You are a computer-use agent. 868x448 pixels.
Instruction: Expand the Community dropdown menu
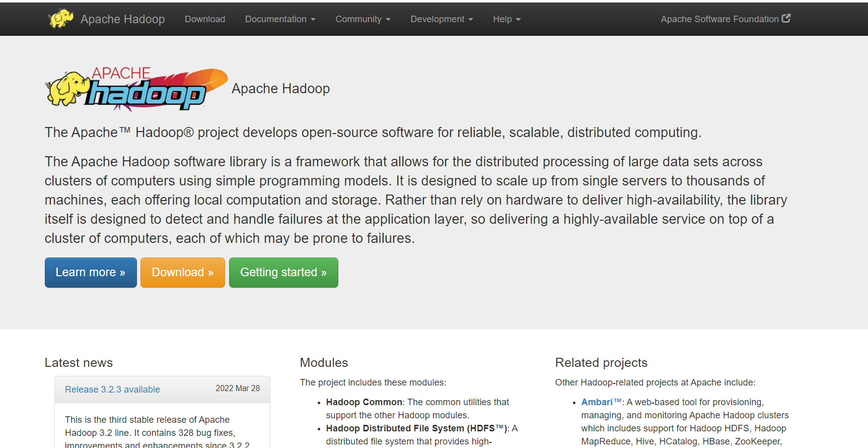coord(363,19)
